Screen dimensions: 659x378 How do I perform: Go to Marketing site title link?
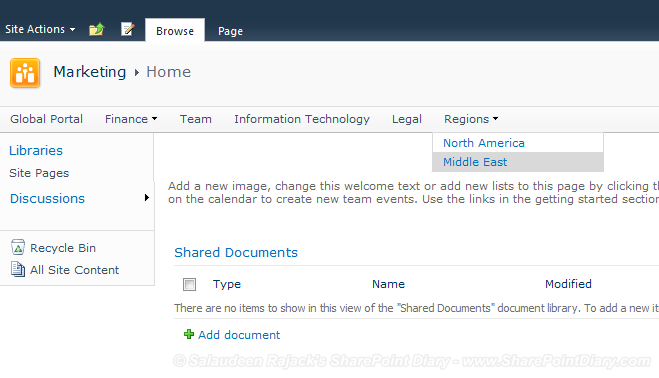90,72
